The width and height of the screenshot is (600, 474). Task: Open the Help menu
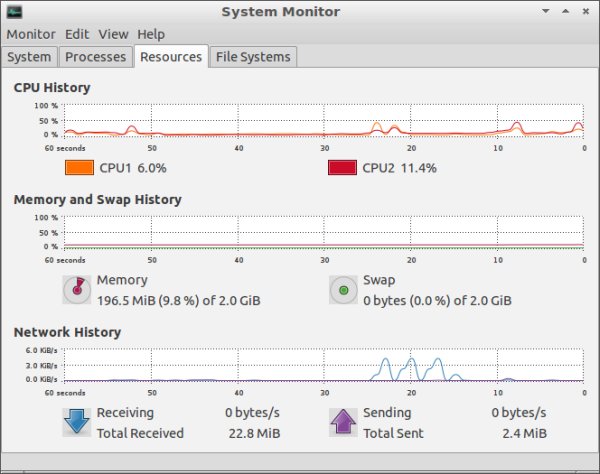click(x=151, y=34)
